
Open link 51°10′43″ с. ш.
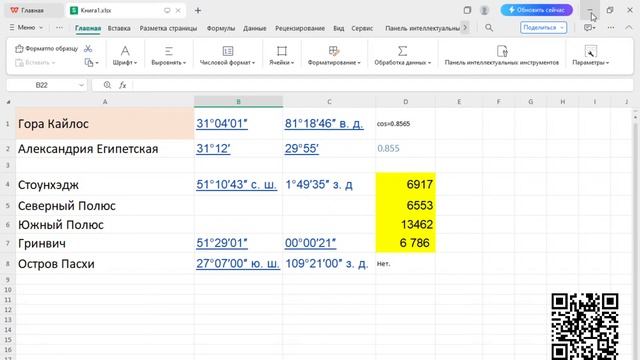tap(236, 184)
